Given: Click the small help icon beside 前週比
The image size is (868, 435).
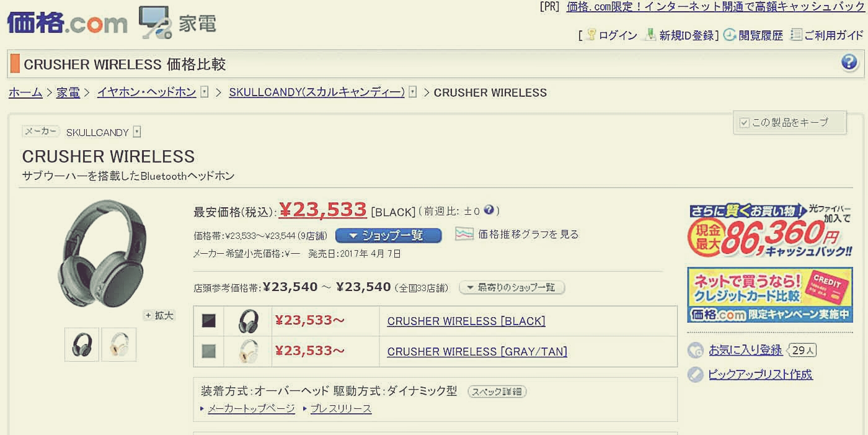Looking at the screenshot, I should pyautogui.click(x=489, y=210).
